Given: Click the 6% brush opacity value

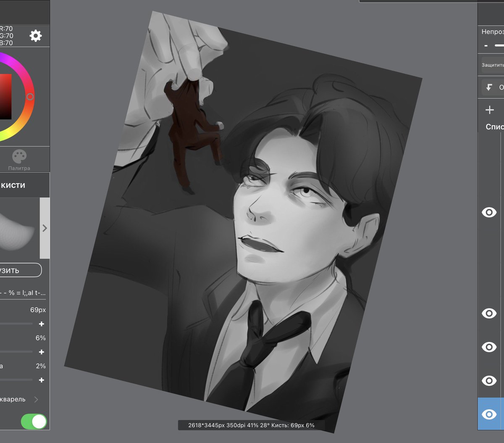Looking at the screenshot, I should 41,338.
